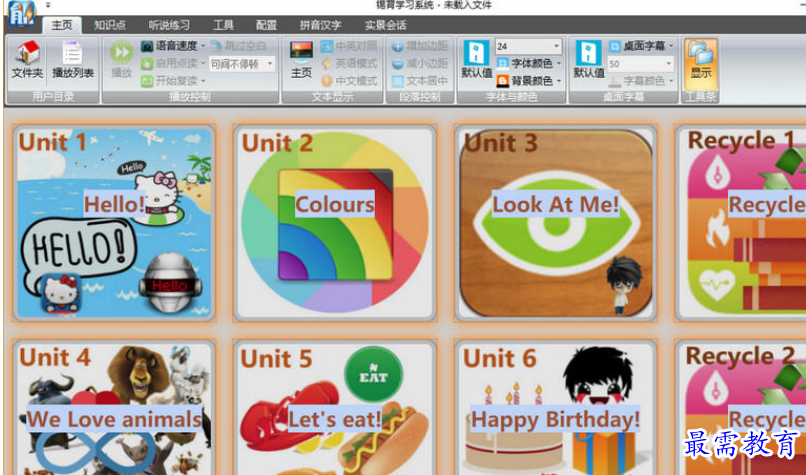Open Unit 6 Happy Birthday! tile
Image resolution: width=806 pixels, height=475 pixels.
pos(556,407)
